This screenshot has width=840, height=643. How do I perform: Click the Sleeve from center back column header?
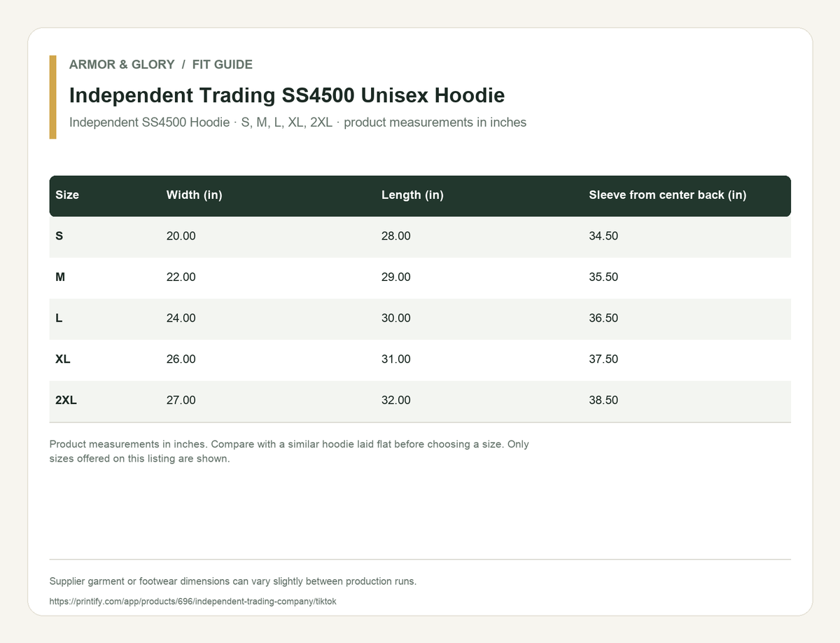click(x=668, y=195)
